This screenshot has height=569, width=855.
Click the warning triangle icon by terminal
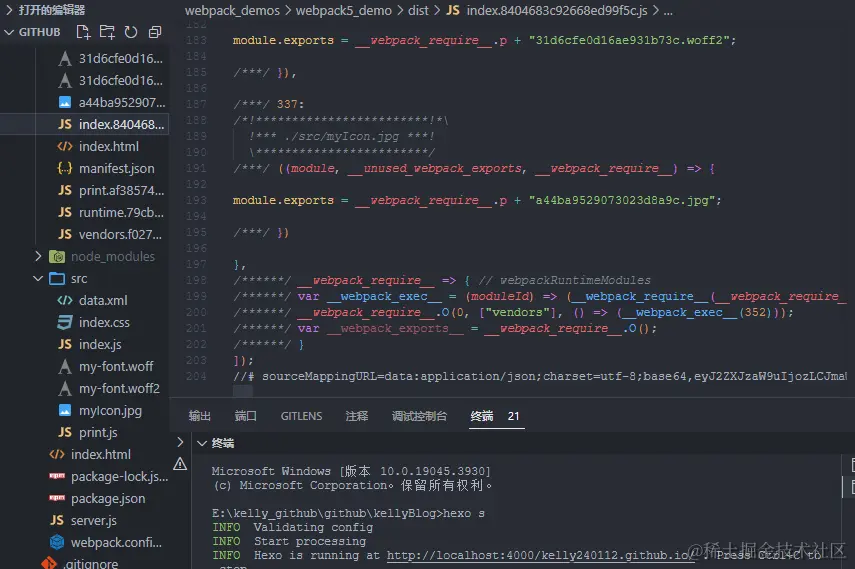click(180, 464)
